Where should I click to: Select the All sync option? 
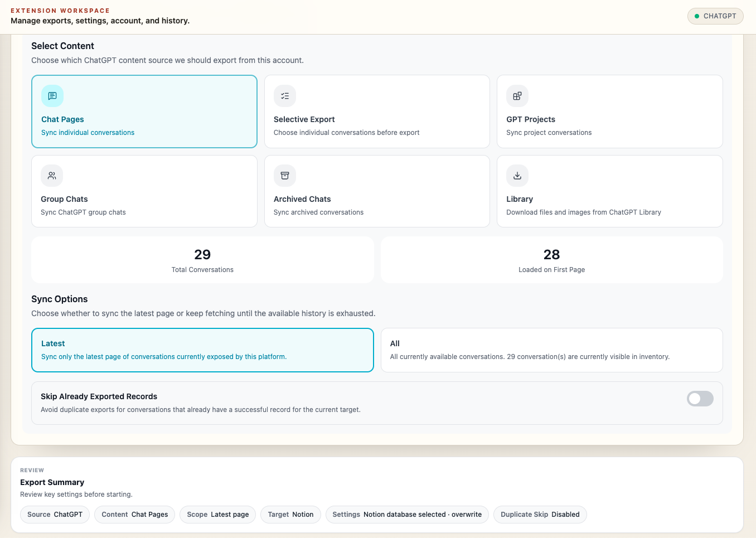(552, 350)
